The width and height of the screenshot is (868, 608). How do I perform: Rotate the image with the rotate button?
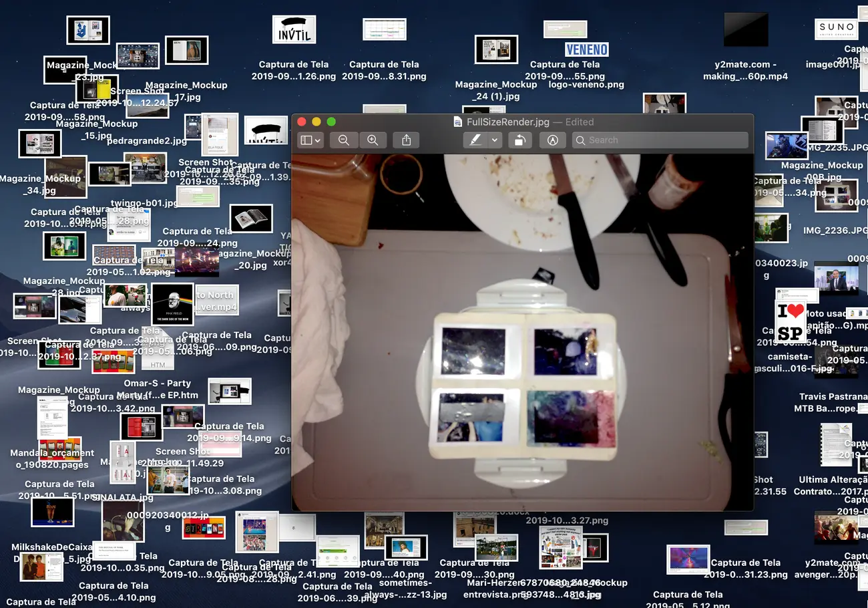point(520,140)
